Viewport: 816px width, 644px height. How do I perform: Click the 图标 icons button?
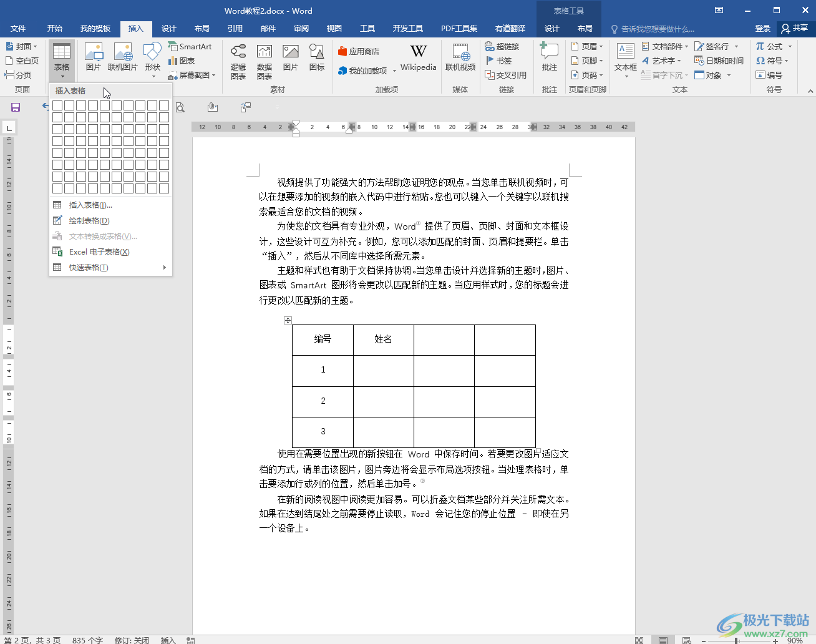(317, 57)
